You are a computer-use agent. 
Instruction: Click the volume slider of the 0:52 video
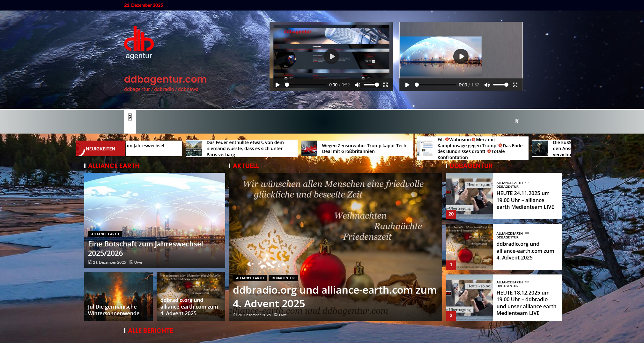click(x=371, y=85)
